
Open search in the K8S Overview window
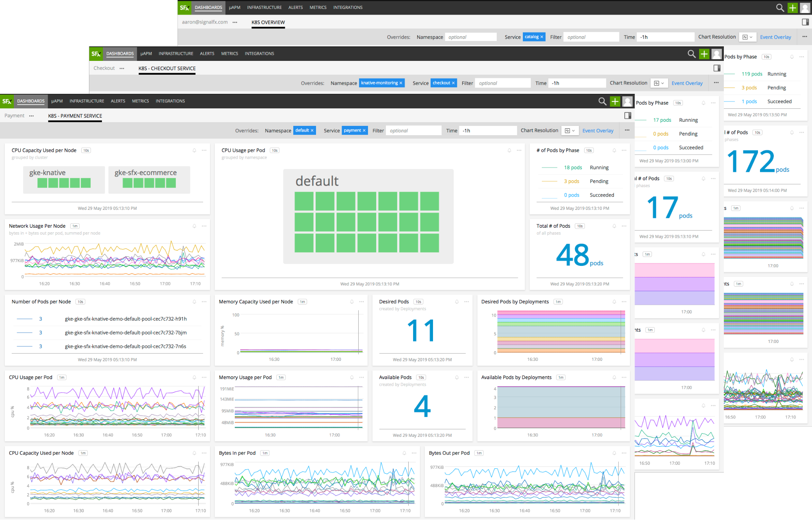click(780, 8)
